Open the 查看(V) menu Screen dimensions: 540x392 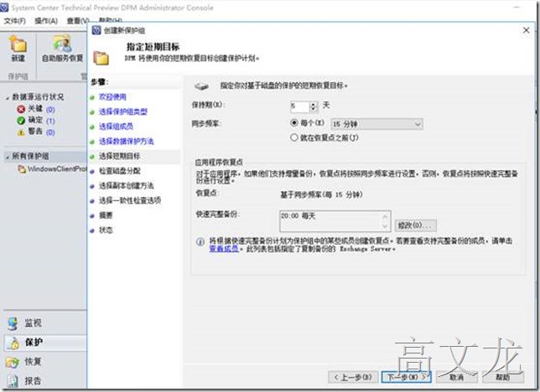[x=78, y=21]
